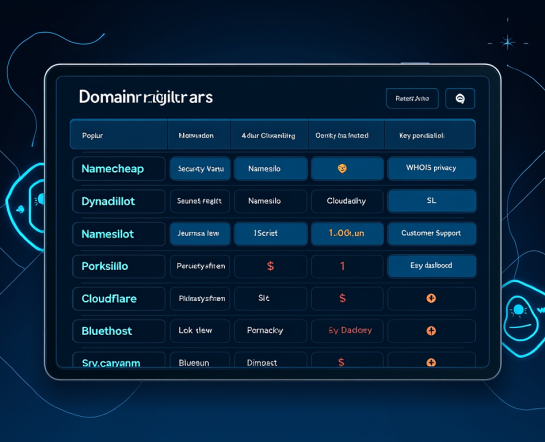Click 'Namesilo' cell in the Namecheap row

(x=270, y=169)
